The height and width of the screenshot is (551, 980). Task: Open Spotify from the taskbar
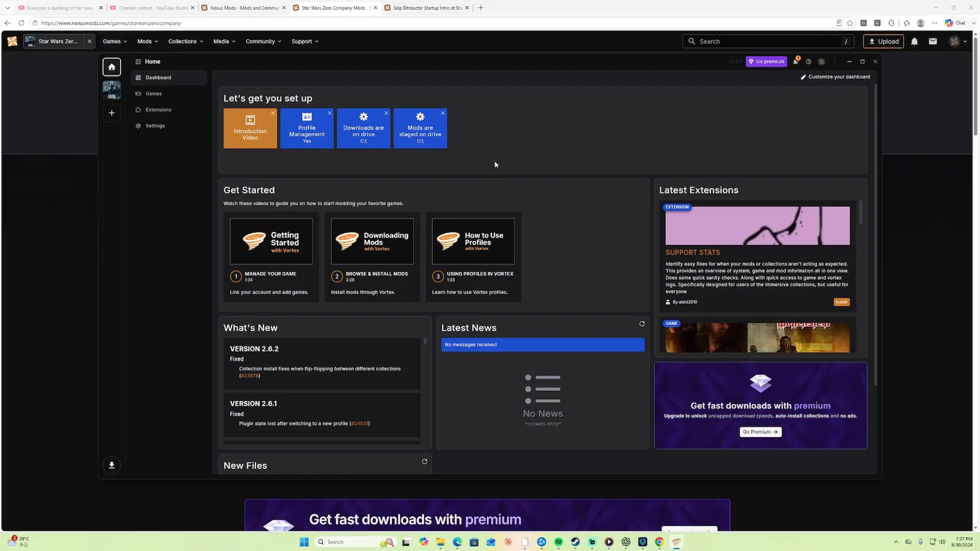(x=559, y=542)
